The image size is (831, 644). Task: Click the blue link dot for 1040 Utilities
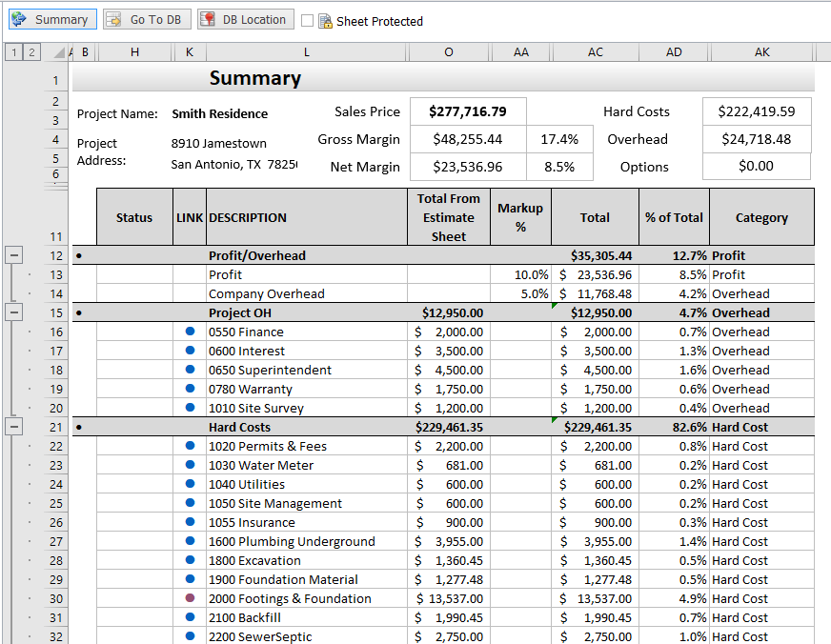(x=190, y=484)
